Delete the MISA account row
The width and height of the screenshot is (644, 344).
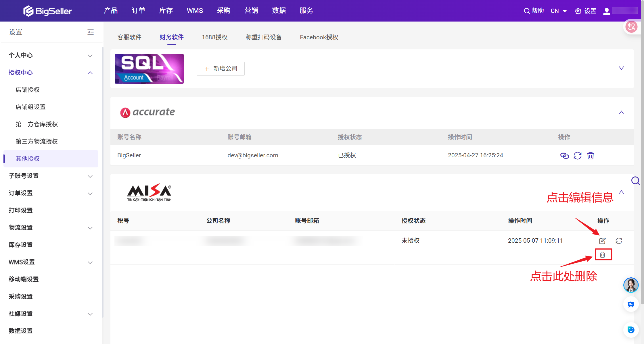point(603,255)
